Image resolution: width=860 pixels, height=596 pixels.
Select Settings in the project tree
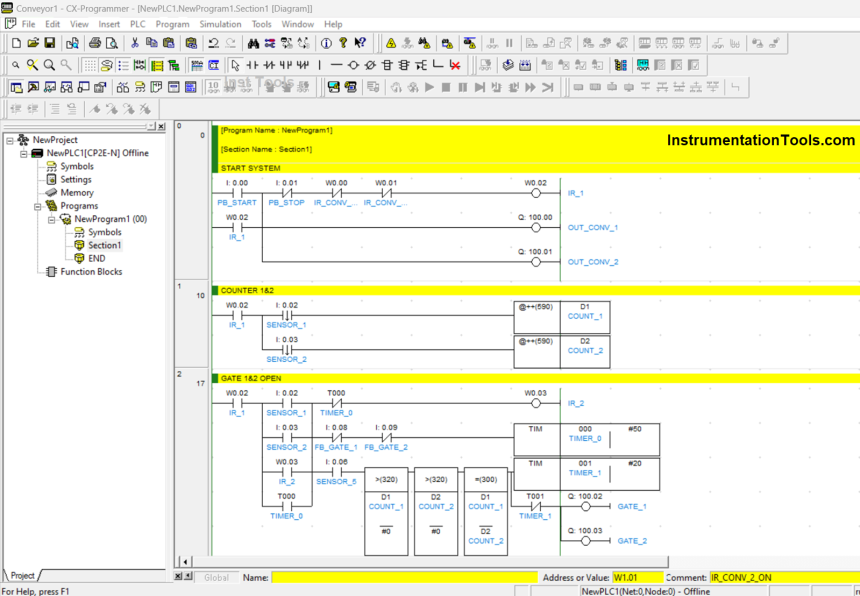coord(76,179)
